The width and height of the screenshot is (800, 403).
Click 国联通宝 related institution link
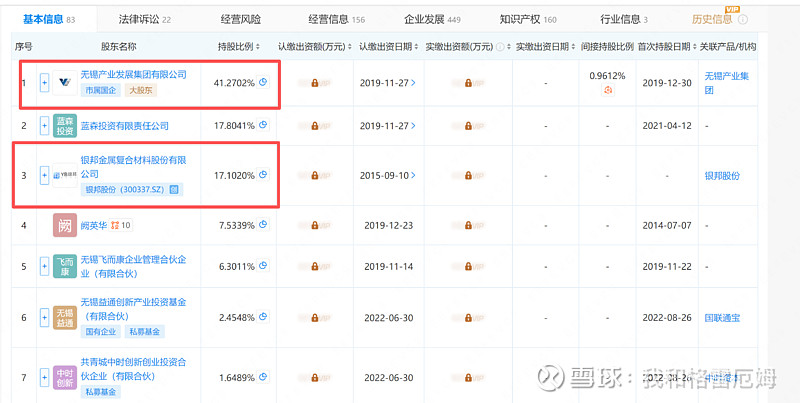point(722,318)
